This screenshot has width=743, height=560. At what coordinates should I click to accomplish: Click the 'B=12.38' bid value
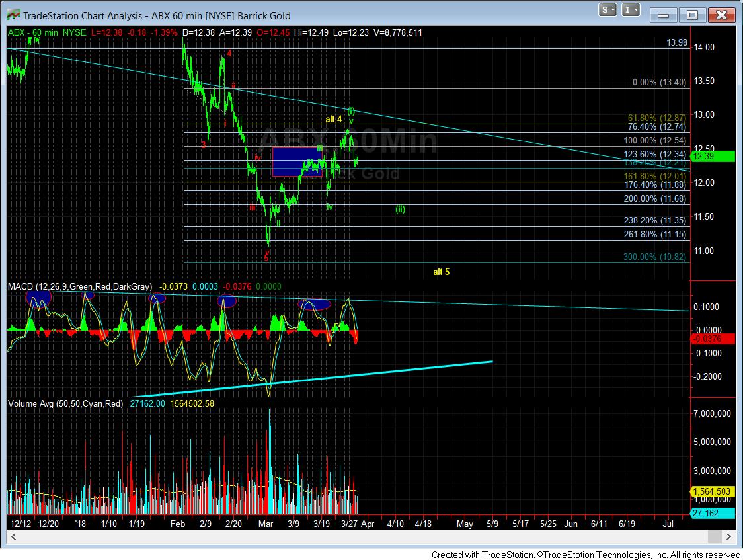(x=198, y=32)
